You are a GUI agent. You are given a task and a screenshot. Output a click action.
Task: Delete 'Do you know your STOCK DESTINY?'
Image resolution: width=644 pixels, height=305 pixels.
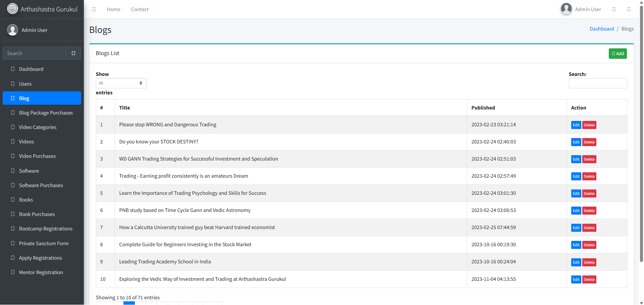click(589, 142)
